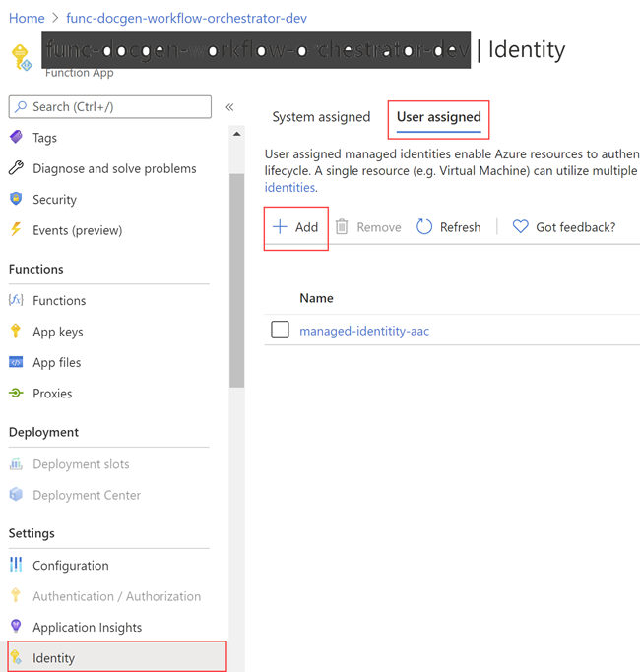Click the Authentication / Authorization key icon

click(16, 595)
